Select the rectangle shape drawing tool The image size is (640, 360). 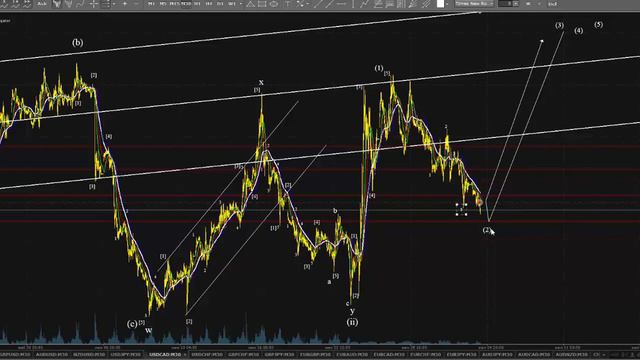tap(262, 4)
